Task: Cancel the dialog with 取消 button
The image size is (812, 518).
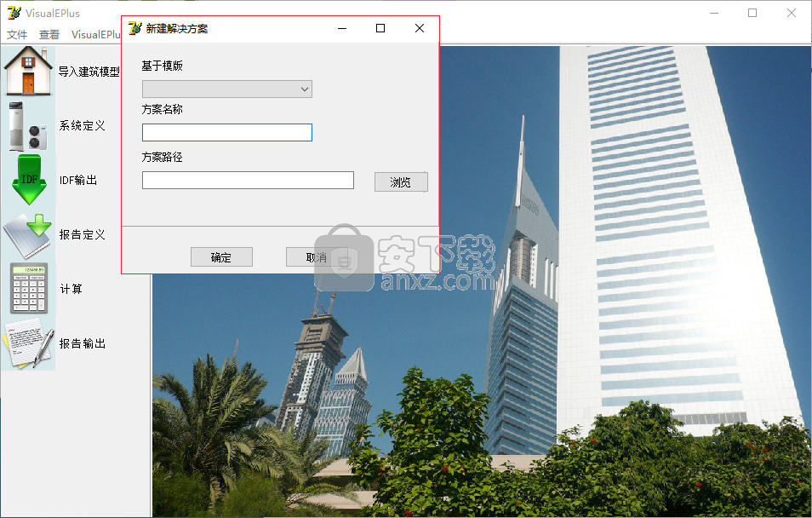Action: click(x=316, y=257)
